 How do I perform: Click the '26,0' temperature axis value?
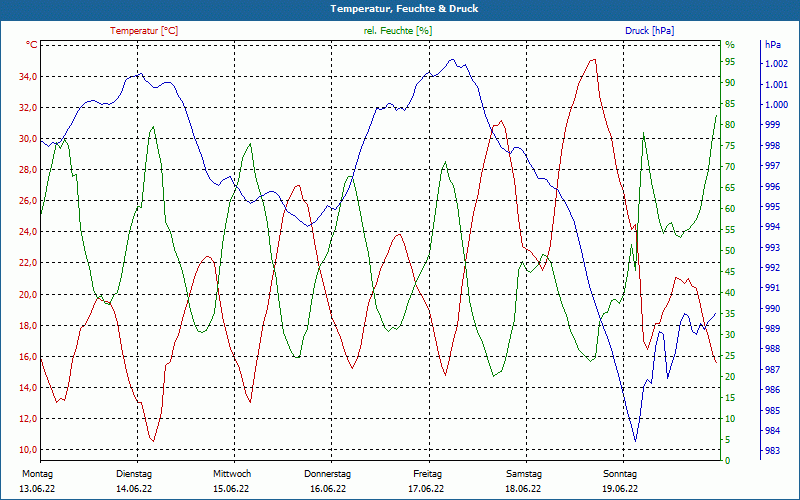pyautogui.click(x=28, y=201)
